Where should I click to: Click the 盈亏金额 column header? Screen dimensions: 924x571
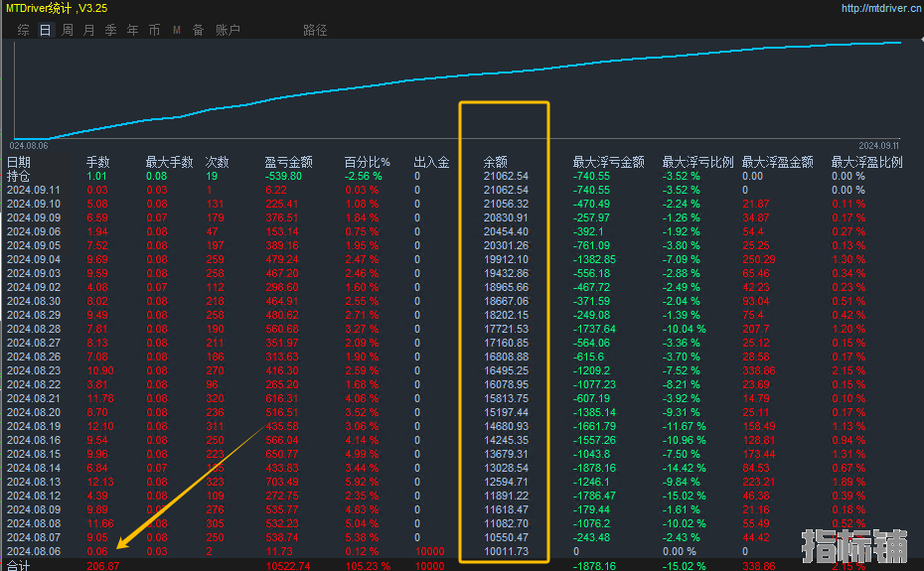(x=288, y=162)
